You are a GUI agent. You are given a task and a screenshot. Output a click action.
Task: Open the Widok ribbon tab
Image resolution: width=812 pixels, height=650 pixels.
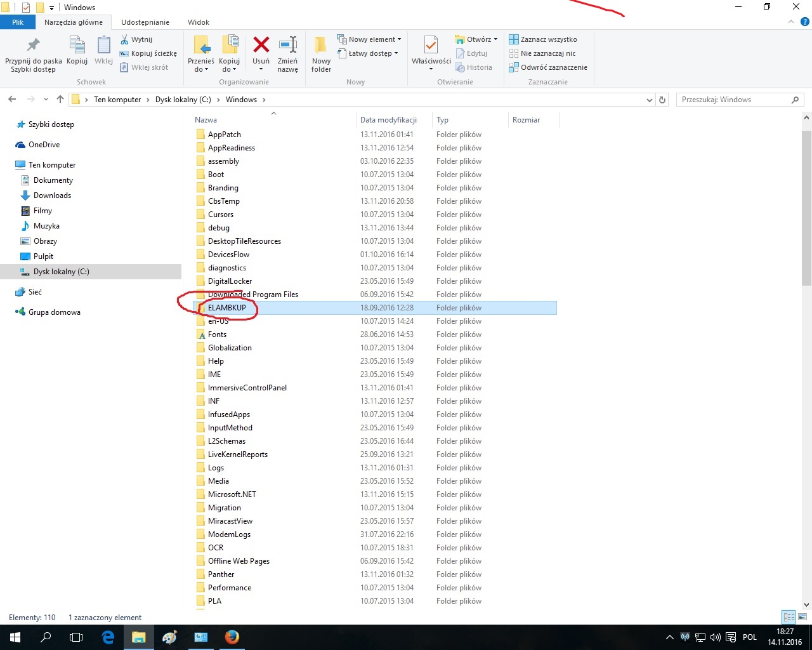point(199,22)
